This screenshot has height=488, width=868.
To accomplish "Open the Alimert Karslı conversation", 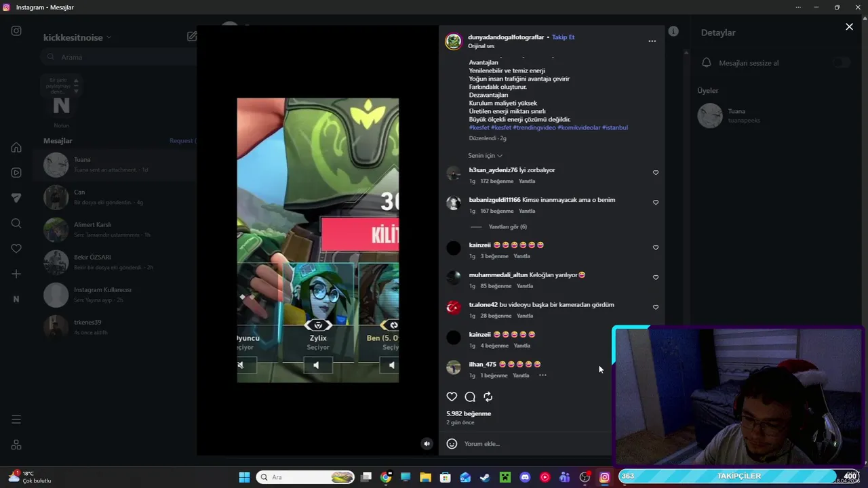I will point(115,230).
